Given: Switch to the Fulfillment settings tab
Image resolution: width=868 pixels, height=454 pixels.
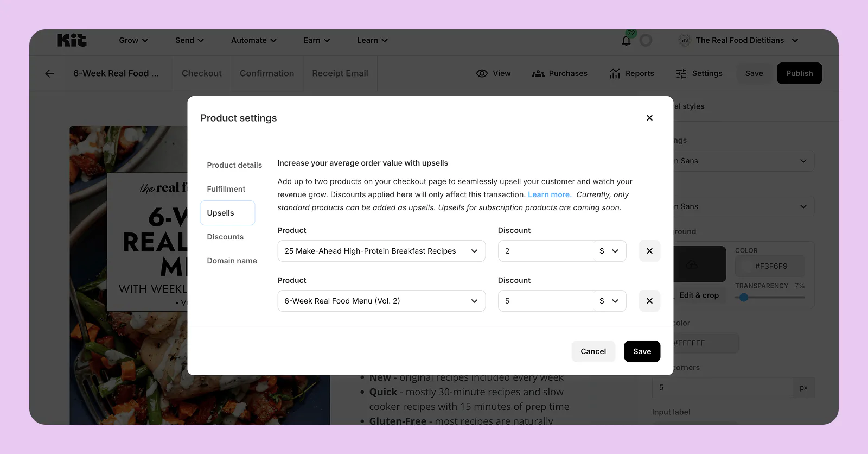Looking at the screenshot, I should 226,189.
